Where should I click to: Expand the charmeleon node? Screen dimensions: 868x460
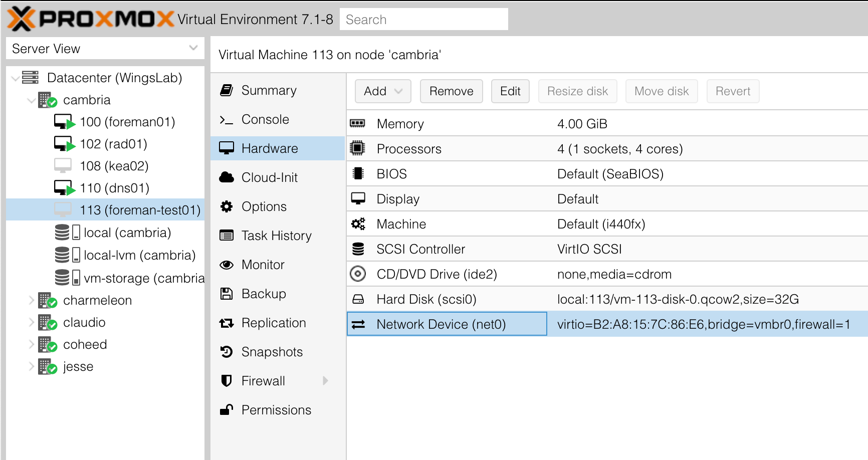32,300
